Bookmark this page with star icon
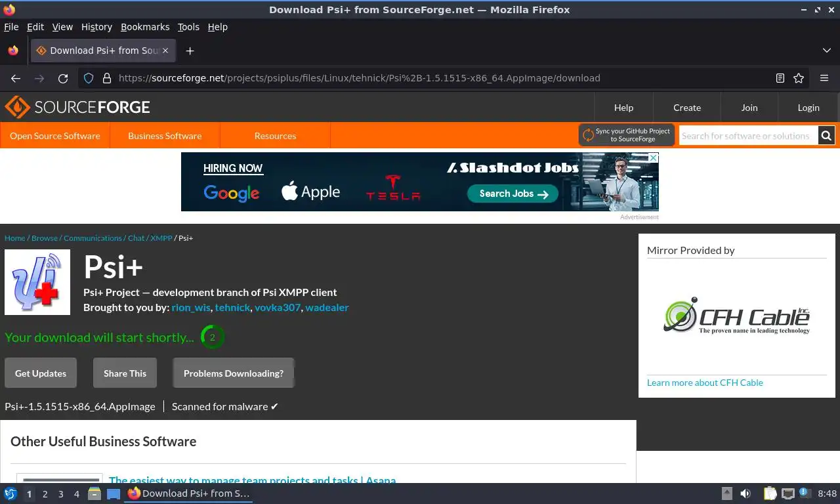The height and width of the screenshot is (504, 840). point(799,78)
